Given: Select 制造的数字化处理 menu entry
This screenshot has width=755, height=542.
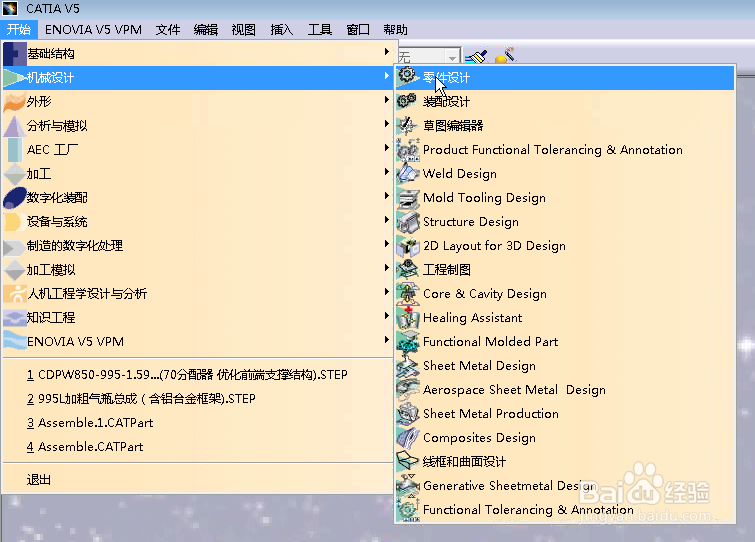Looking at the screenshot, I should point(198,245).
